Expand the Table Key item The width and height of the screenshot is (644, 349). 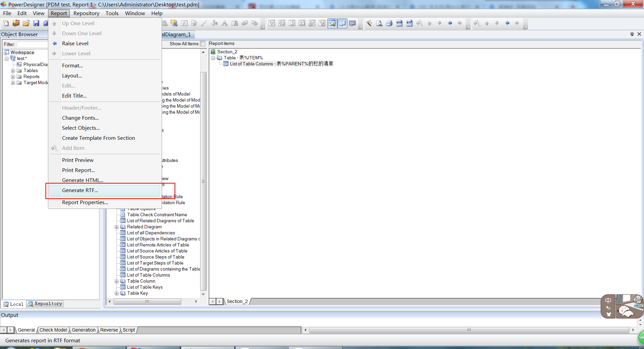click(x=116, y=293)
